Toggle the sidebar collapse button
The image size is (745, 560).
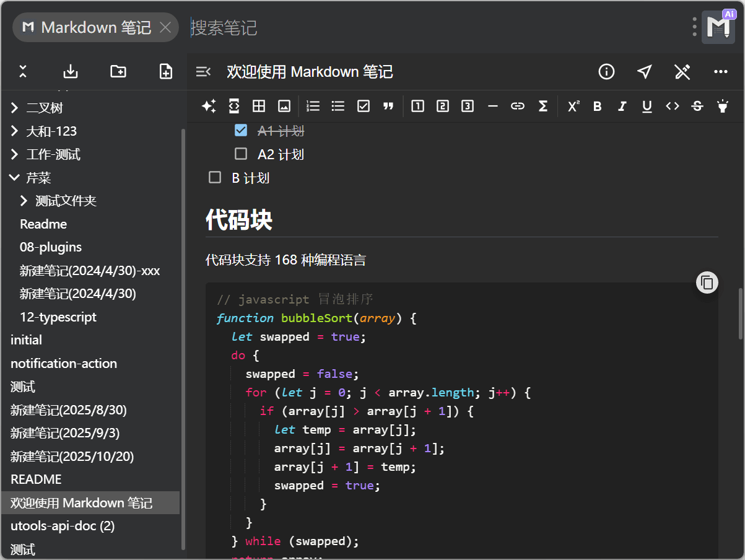(203, 72)
